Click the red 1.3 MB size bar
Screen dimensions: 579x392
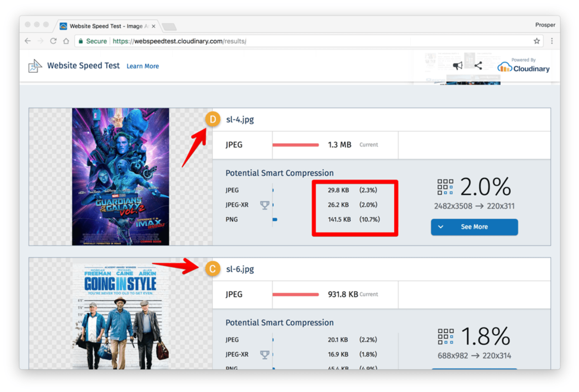(296, 145)
